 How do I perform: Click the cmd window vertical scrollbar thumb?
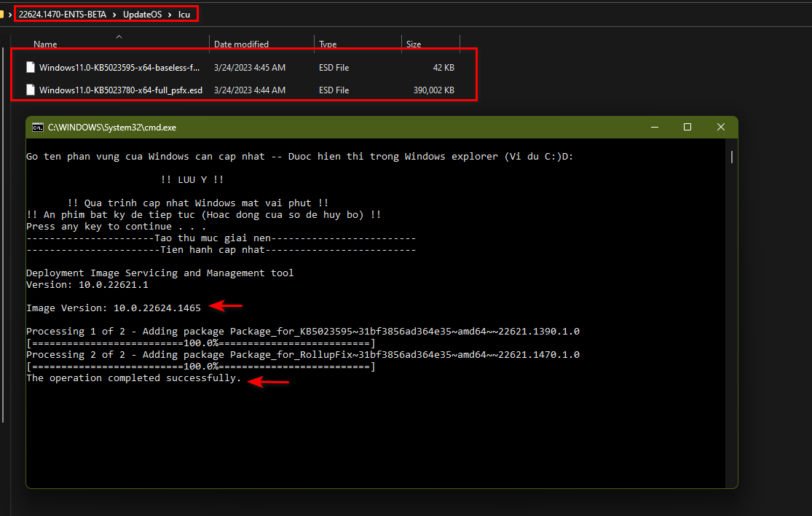[x=731, y=157]
